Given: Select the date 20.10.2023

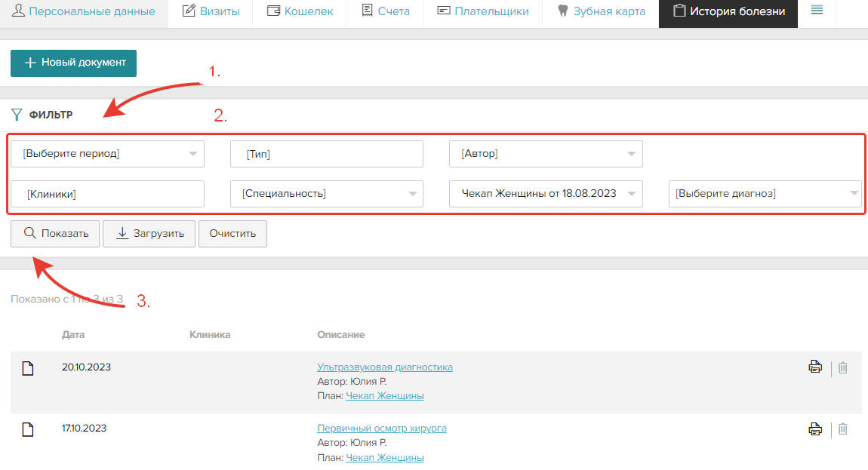Looking at the screenshot, I should tap(86, 367).
